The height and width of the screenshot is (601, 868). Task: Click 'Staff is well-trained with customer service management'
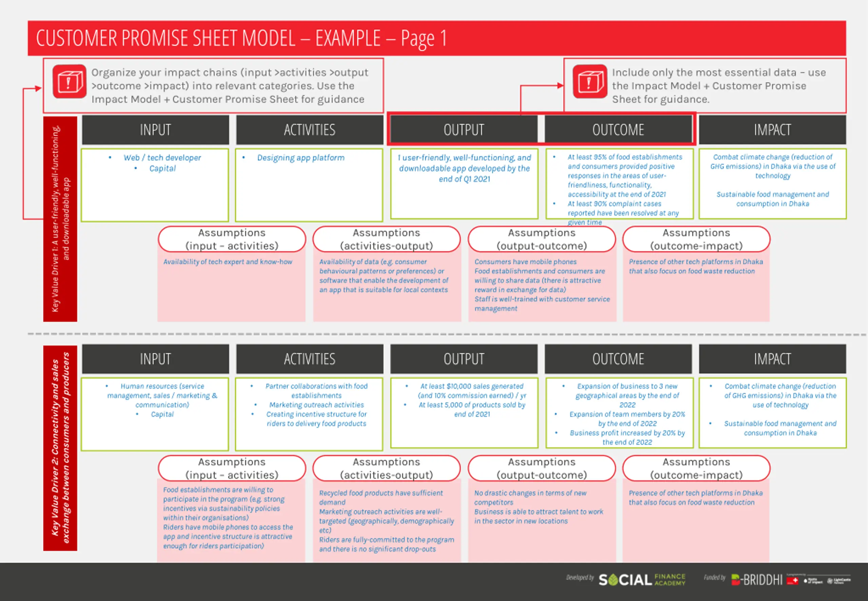542,304
